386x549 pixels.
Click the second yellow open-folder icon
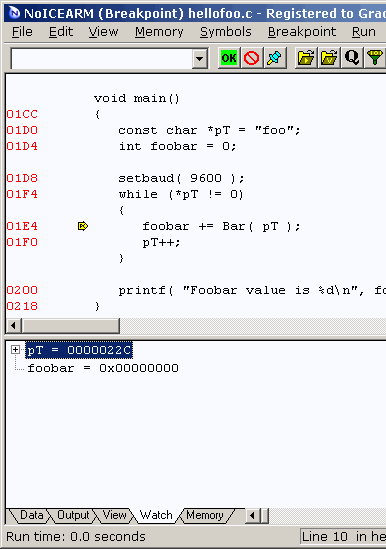329,58
